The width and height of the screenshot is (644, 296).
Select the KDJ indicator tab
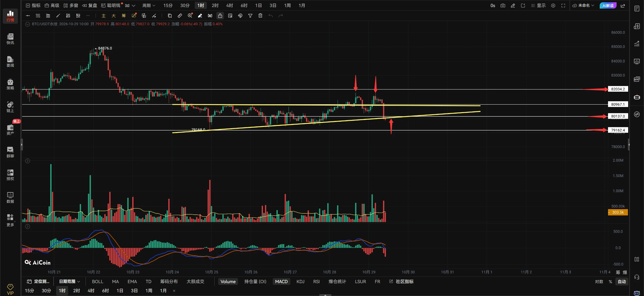(x=300, y=281)
